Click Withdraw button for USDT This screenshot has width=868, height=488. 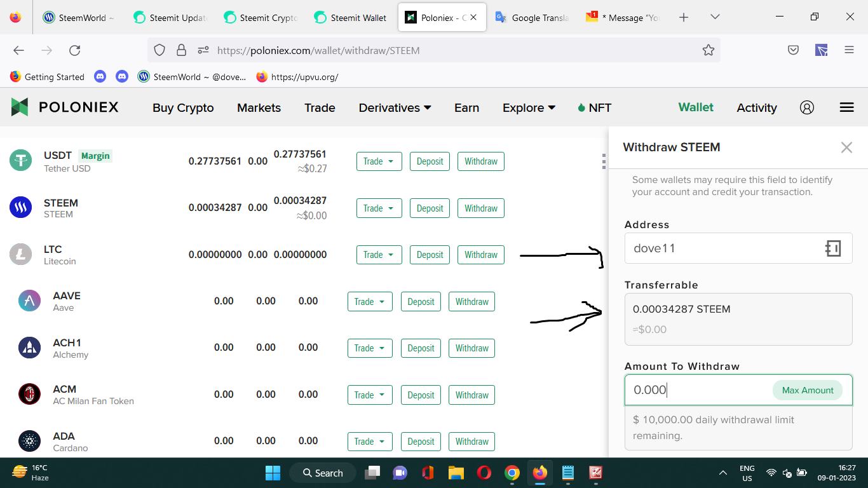481,161
